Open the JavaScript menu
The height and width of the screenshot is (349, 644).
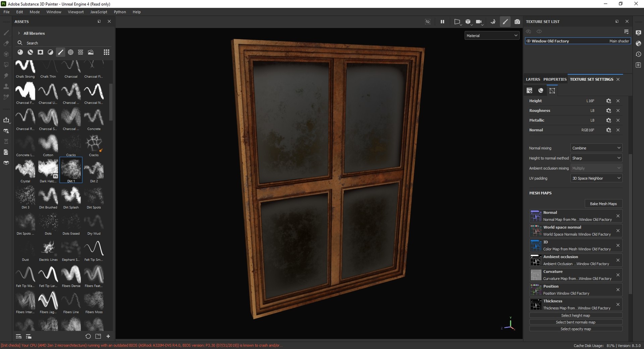(x=99, y=12)
